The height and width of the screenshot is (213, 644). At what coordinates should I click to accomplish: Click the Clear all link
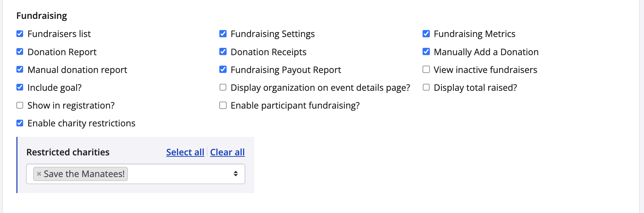[227, 152]
